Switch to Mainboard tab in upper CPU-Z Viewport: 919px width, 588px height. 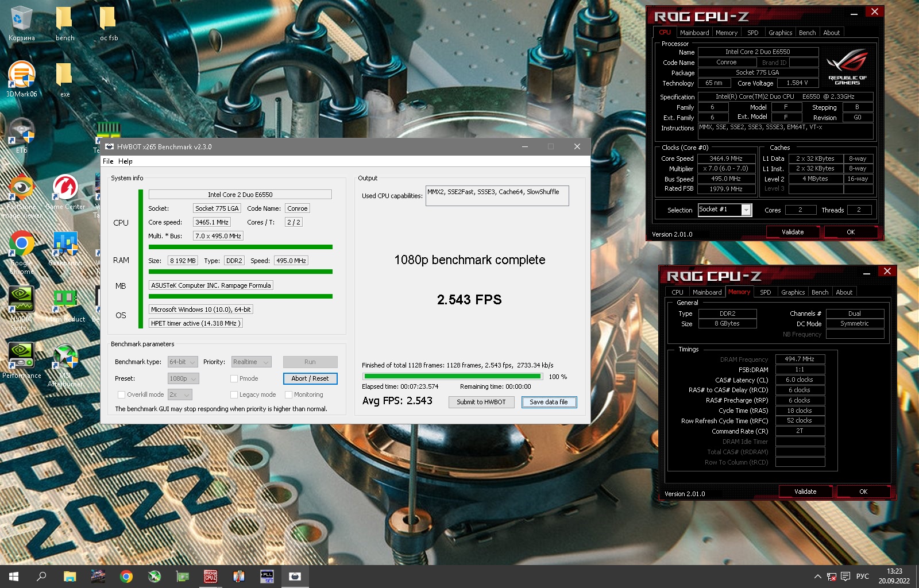tap(694, 33)
